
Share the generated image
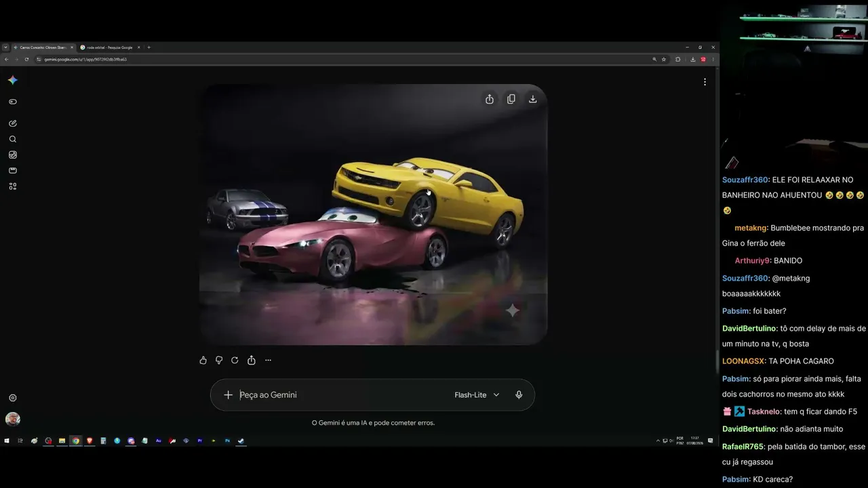[x=490, y=99]
